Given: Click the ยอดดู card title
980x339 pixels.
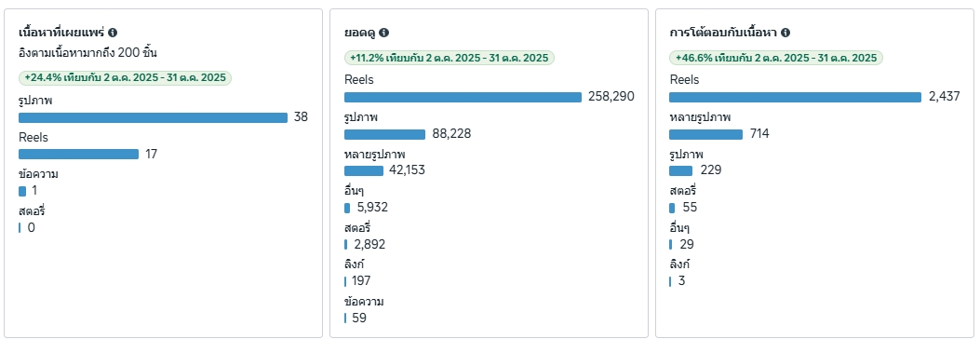Looking at the screenshot, I should pyautogui.click(x=360, y=33).
